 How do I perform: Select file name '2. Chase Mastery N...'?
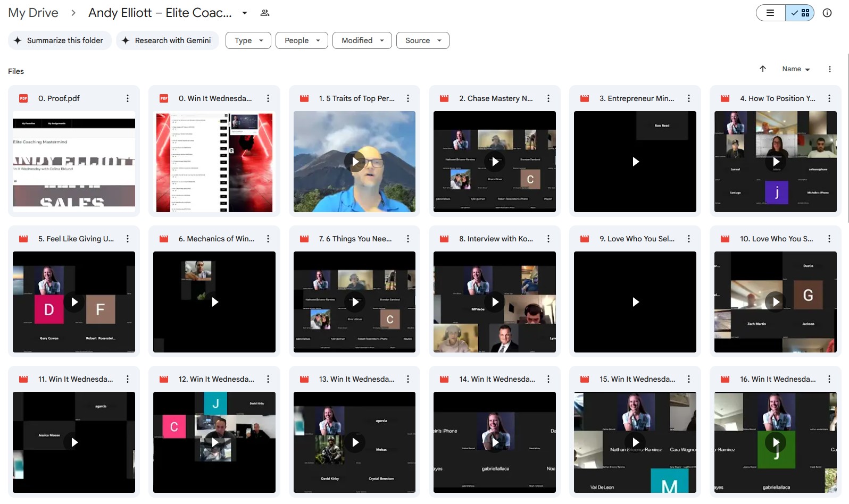point(496,98)
